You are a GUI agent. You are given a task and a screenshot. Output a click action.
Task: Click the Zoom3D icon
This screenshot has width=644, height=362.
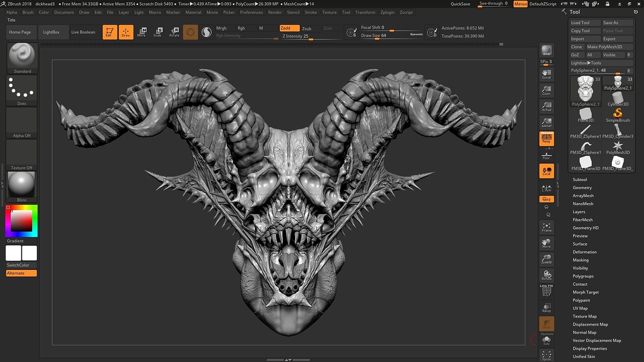click(546, 259)
